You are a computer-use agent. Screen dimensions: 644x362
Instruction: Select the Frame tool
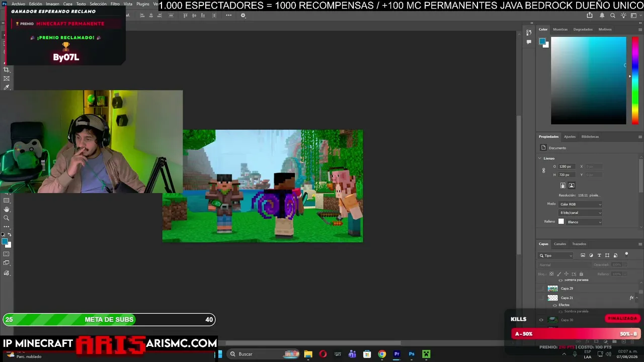point(7,78)
